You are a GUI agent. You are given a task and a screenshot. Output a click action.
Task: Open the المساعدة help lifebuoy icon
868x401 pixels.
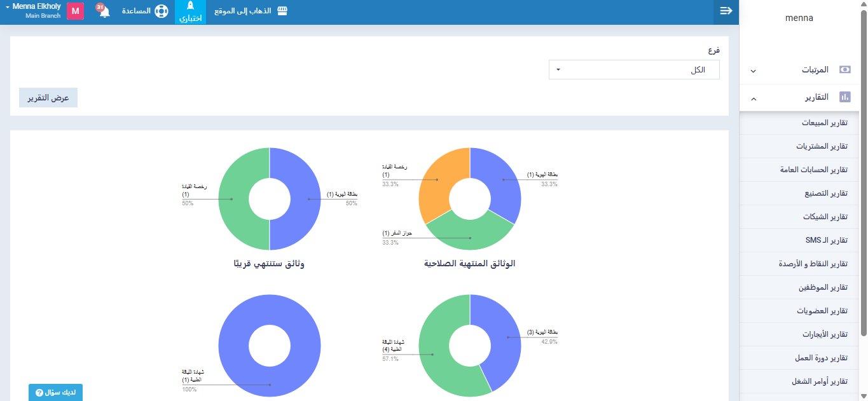(162, 11)
